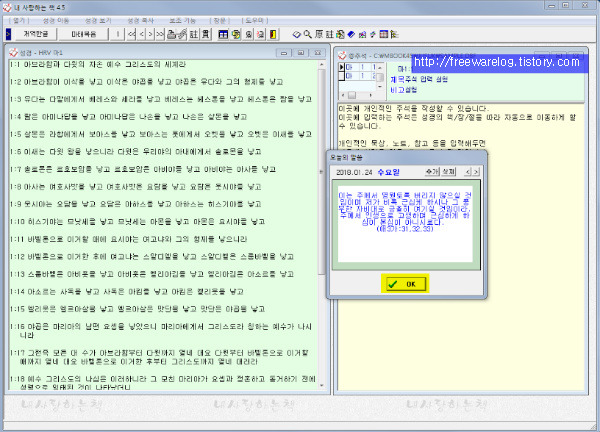This screenshot has height=432, width=600.
Task: Click the colorful icon right of the second 註
Action: pyautogui.click(x=340, y=34)
